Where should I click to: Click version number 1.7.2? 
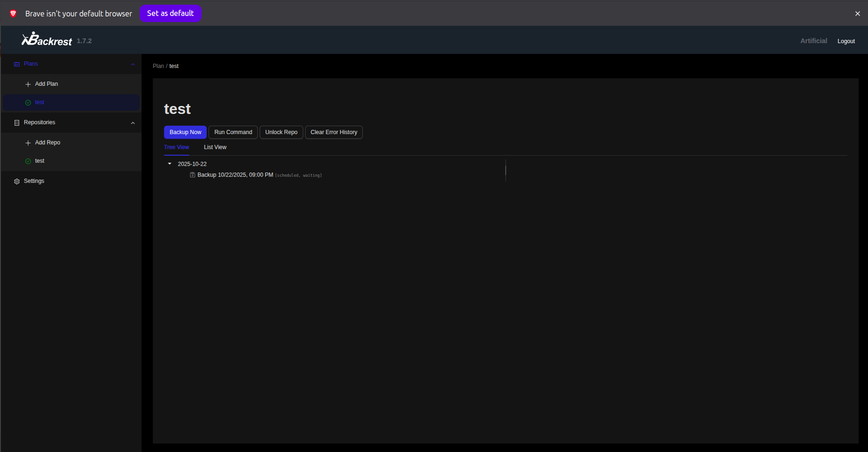[x=84, y=41]
